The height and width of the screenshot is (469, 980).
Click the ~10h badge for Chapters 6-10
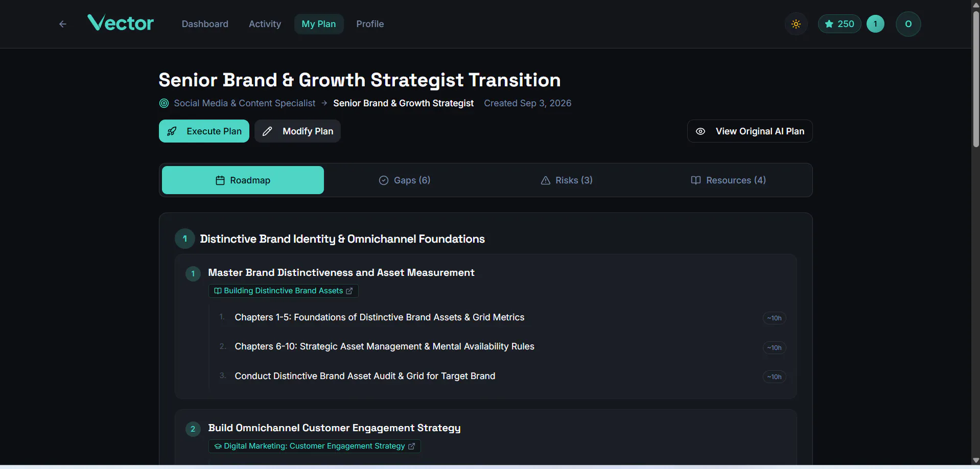tap(774, 347)
